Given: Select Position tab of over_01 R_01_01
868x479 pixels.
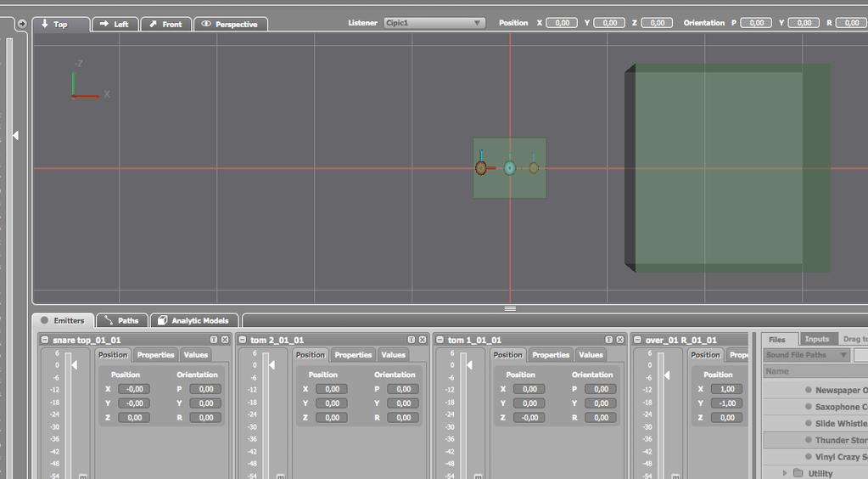Looking at the screenshot, I should point(705,355).
